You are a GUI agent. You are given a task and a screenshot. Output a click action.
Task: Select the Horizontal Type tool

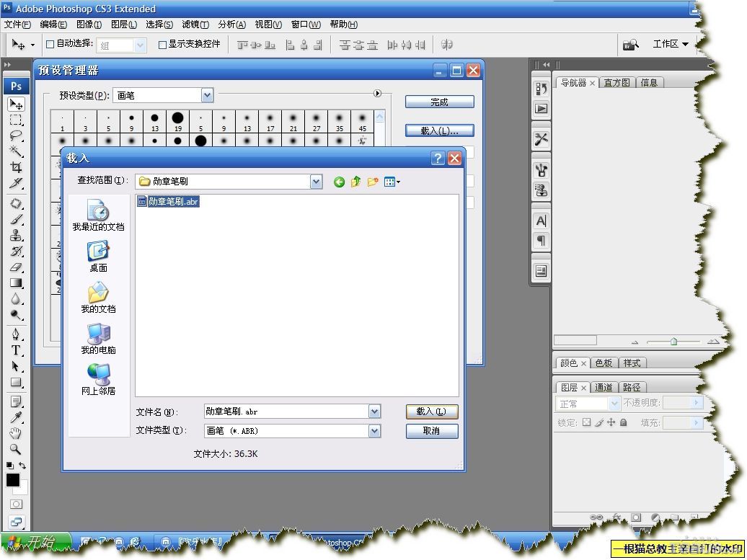[x=16, y=350]
